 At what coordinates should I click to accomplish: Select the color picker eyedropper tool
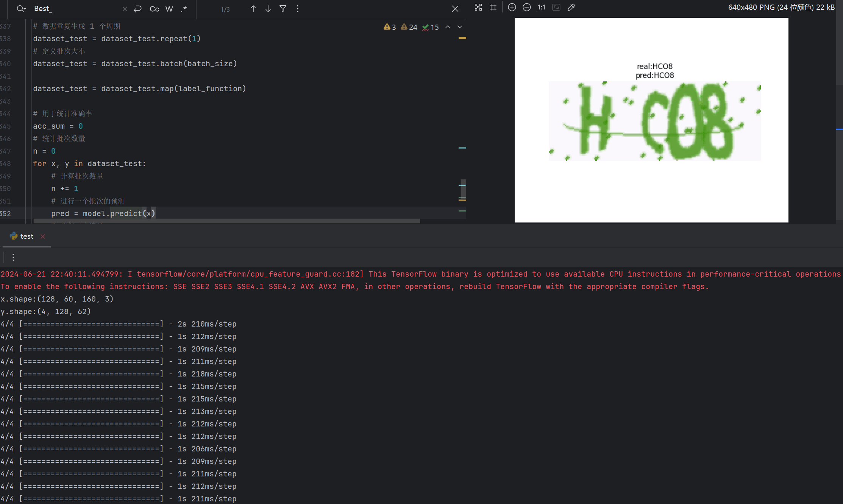[x=571, y=7]
